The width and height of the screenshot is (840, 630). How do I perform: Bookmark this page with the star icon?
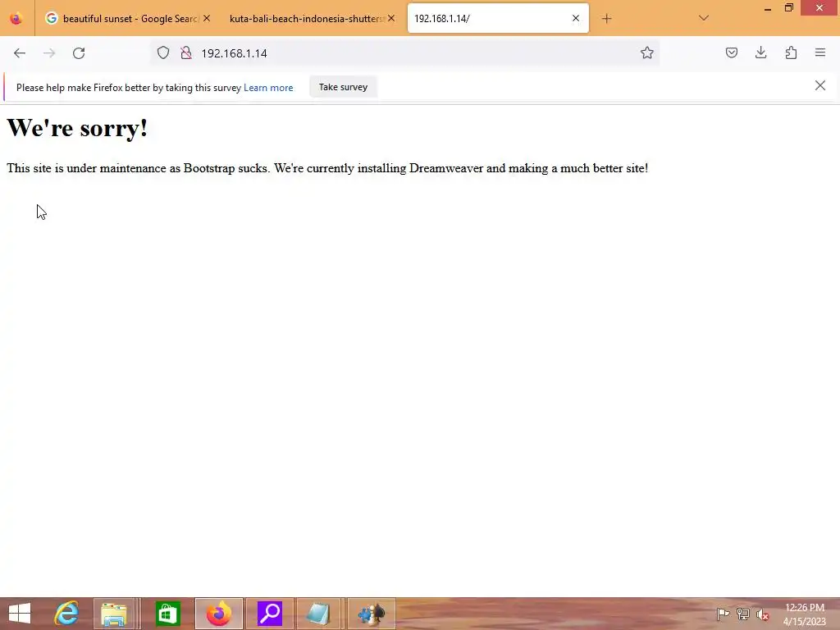coord(646,52)
